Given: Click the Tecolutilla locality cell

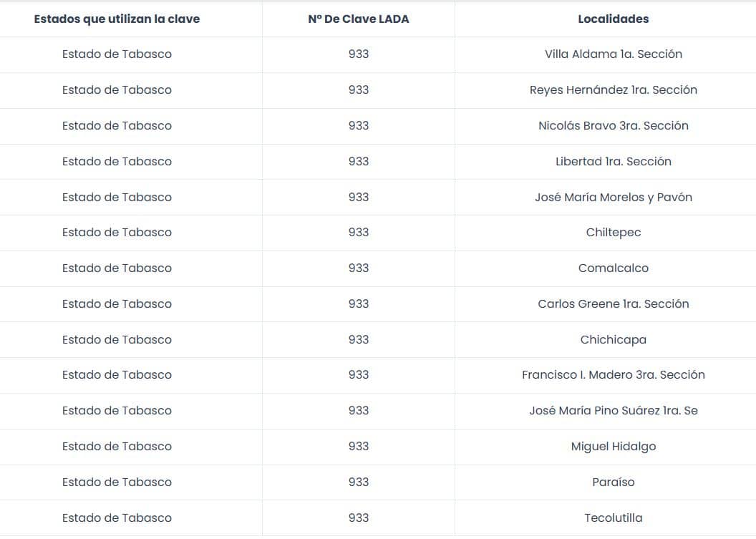Looking at the screenshot, I should tap(614, 518).
